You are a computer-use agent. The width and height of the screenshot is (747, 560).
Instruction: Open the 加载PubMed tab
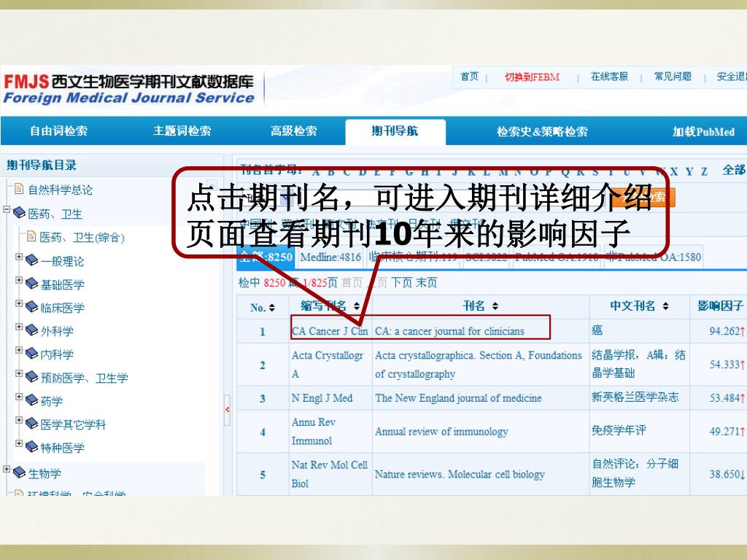[703, 131]
